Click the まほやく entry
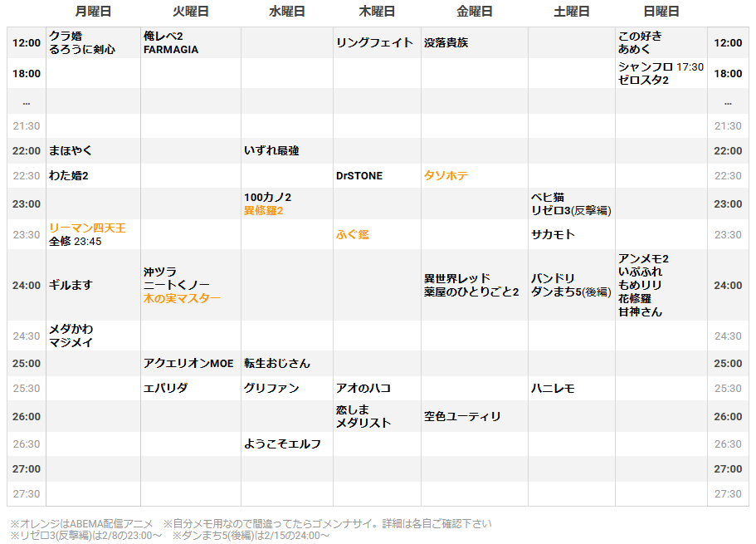756x544 pixels. pos(71,150)
